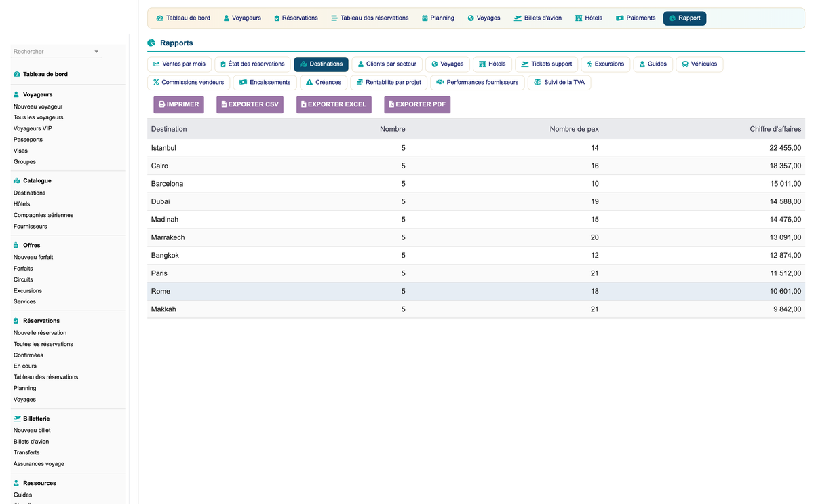Click the file icon on EXPORTER PDF

[x=391, y=104]
